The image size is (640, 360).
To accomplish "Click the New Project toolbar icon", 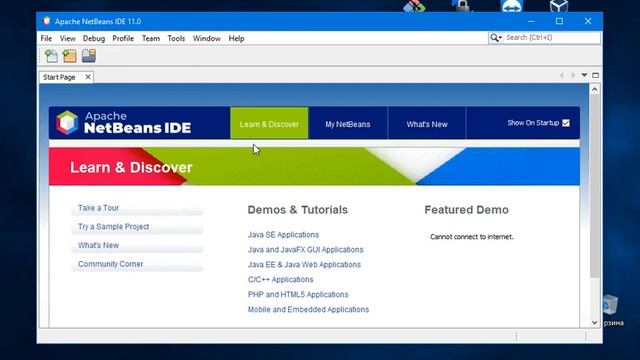I will click(x=69, y=56).
